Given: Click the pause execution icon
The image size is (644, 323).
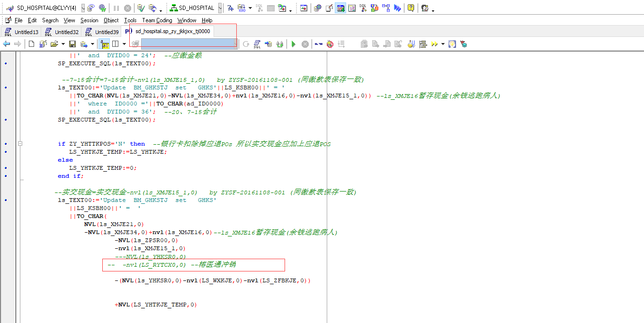Looking at the screenshot, I should (116, 8).
